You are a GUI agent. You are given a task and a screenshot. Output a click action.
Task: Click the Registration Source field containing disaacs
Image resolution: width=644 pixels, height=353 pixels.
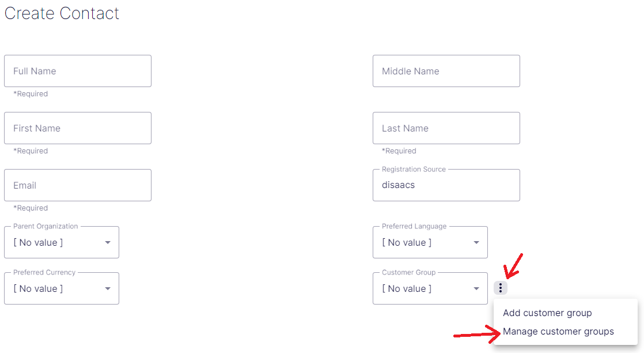pyautogui.click(x=446, y=185)
